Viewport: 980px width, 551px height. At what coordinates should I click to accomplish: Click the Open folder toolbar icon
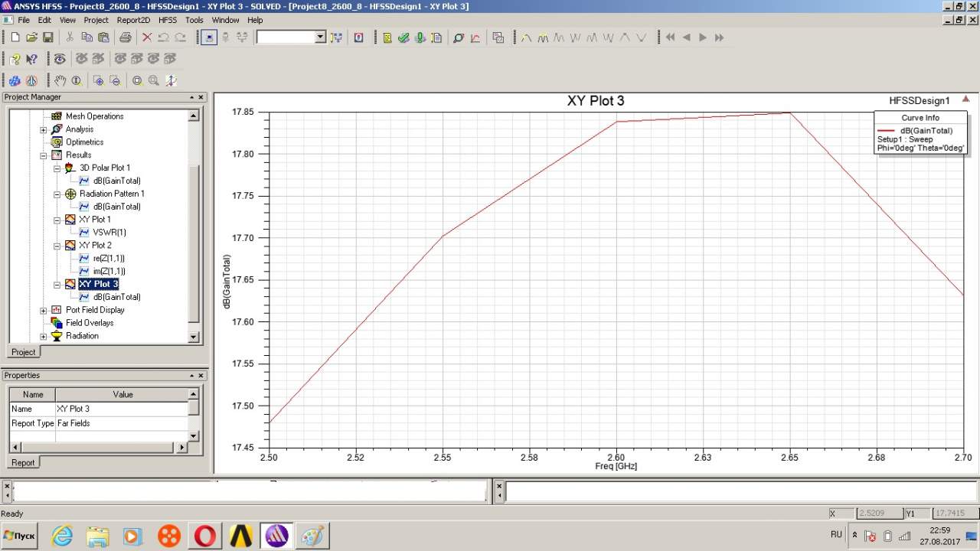[x=31, y=37]
